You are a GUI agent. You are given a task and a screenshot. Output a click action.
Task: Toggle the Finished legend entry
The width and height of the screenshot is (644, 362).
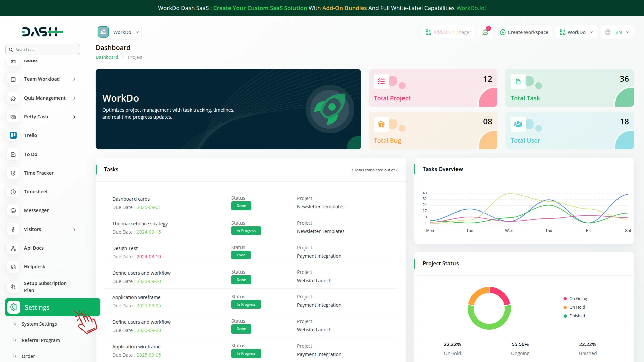574,316
